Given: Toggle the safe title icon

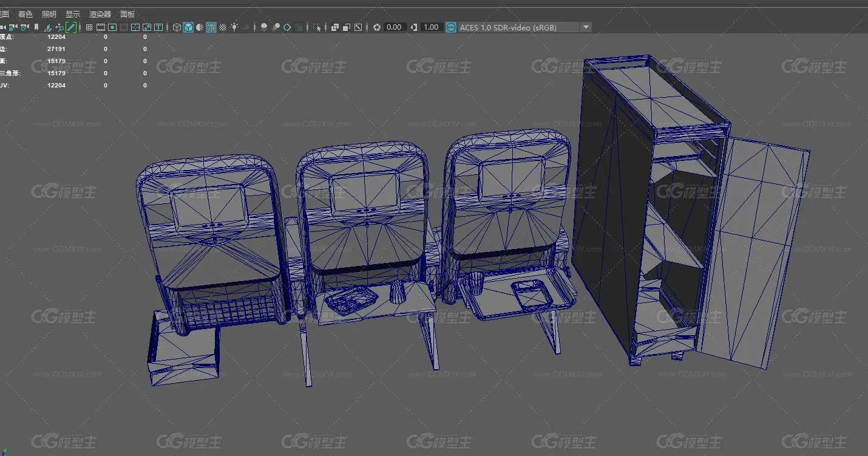Looking at the screenshot, I should tap(158, 27).
